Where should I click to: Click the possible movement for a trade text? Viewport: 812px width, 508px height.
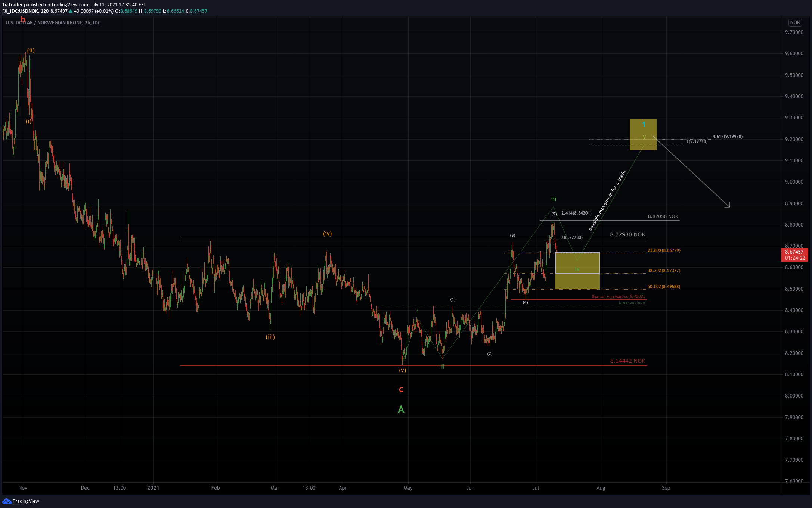coord(607,201)
